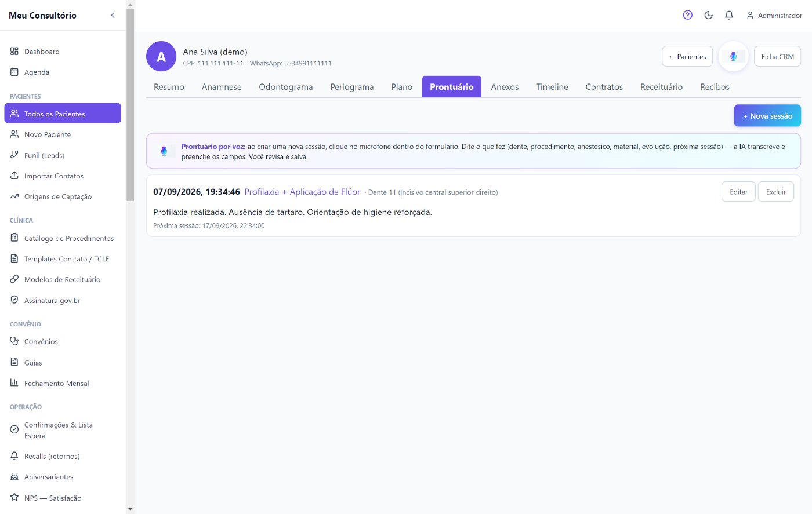Open the Anamnese tab
Viewport: 812px width, 514px height.
click(222, 87)
